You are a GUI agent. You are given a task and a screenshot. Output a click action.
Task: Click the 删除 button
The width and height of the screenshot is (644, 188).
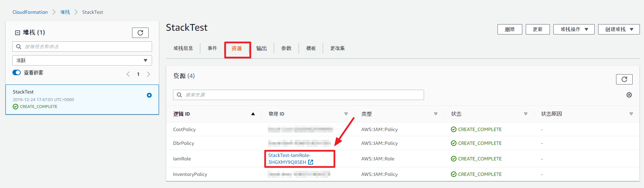pyautogui.click(x=510, y=29)
